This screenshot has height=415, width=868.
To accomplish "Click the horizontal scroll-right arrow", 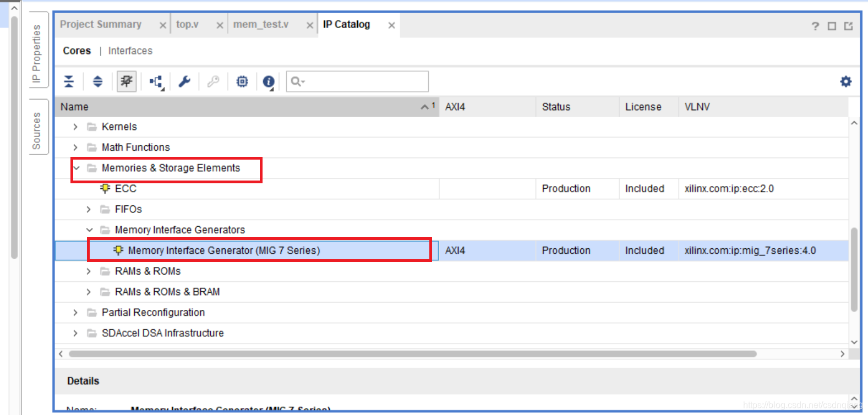I will pyautogui.click(x=842, y=354).
